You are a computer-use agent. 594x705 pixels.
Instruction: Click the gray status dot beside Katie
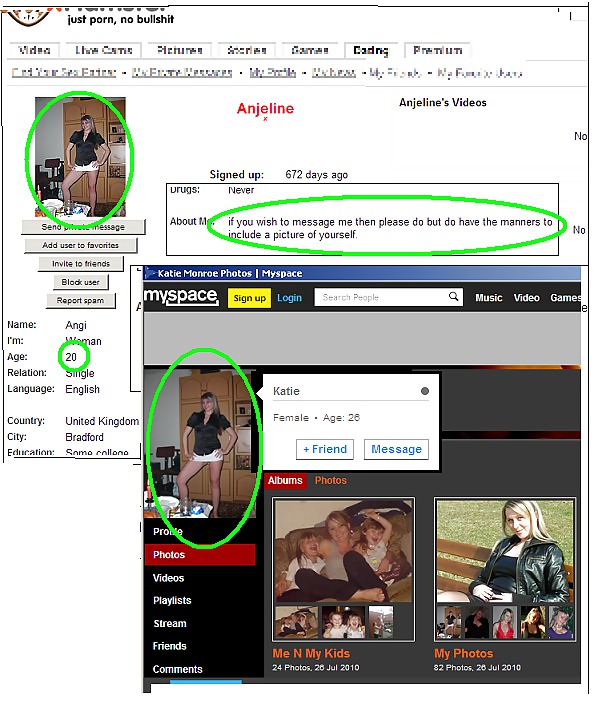click(x=424, y=391)
